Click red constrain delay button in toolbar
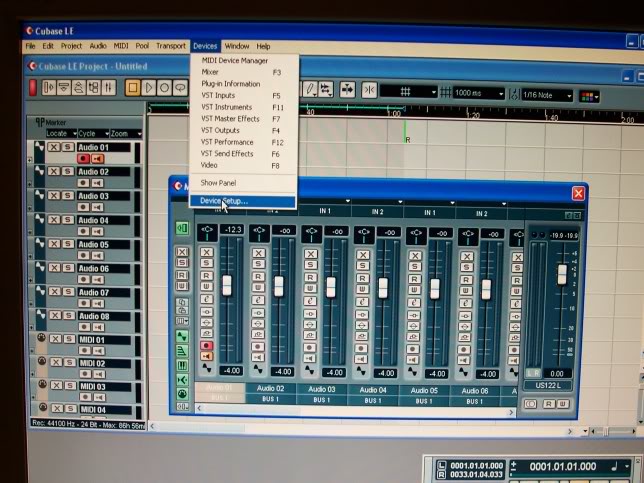The height and width of the screenshot is (483, 644). [32, 87]
